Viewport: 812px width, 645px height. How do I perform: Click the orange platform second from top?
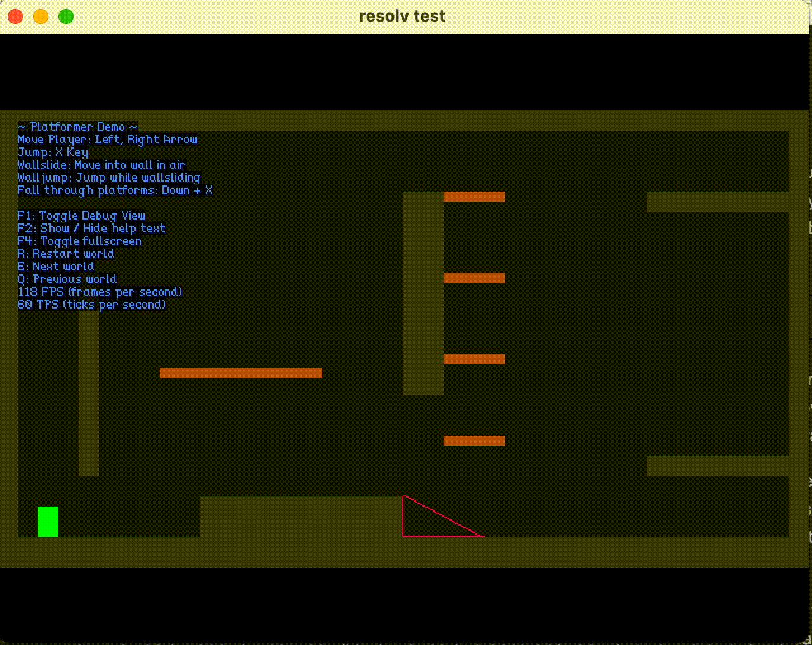coord(474,277)
